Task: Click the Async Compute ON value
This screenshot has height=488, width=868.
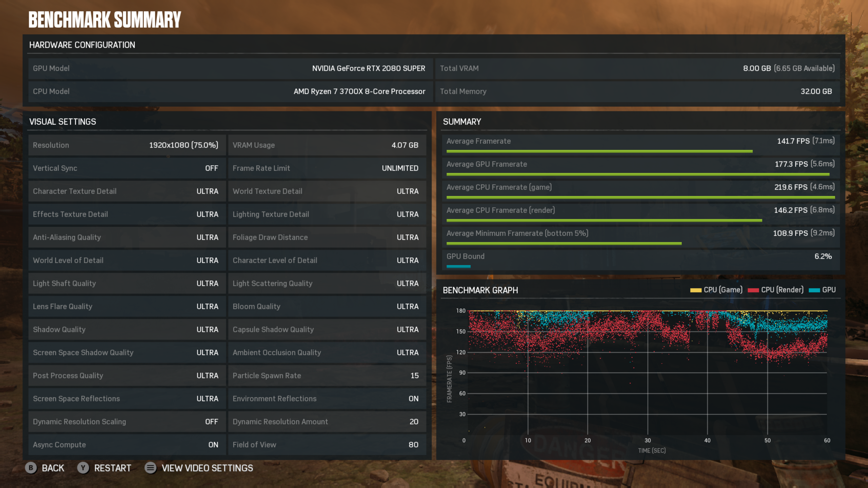Action: point(213,445)
